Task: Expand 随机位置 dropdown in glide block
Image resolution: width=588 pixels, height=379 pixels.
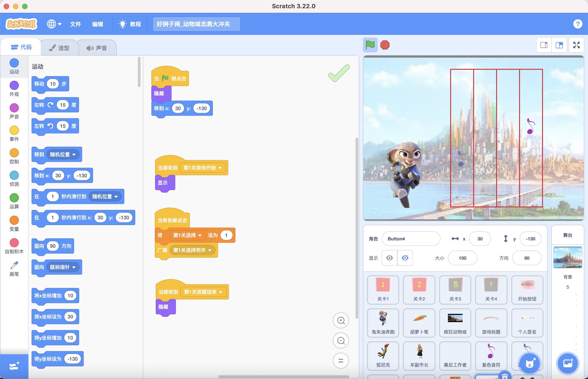Action: tap(105, 196)
